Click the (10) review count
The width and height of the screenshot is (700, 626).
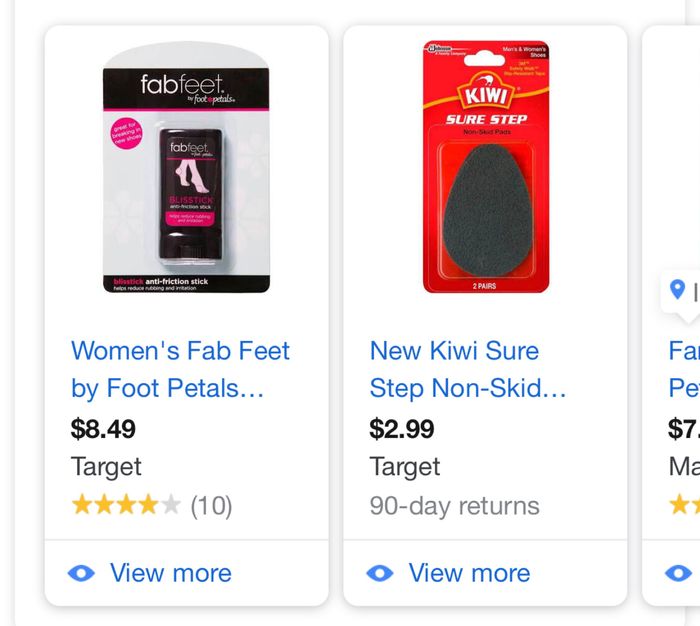(x=211, y=506)
